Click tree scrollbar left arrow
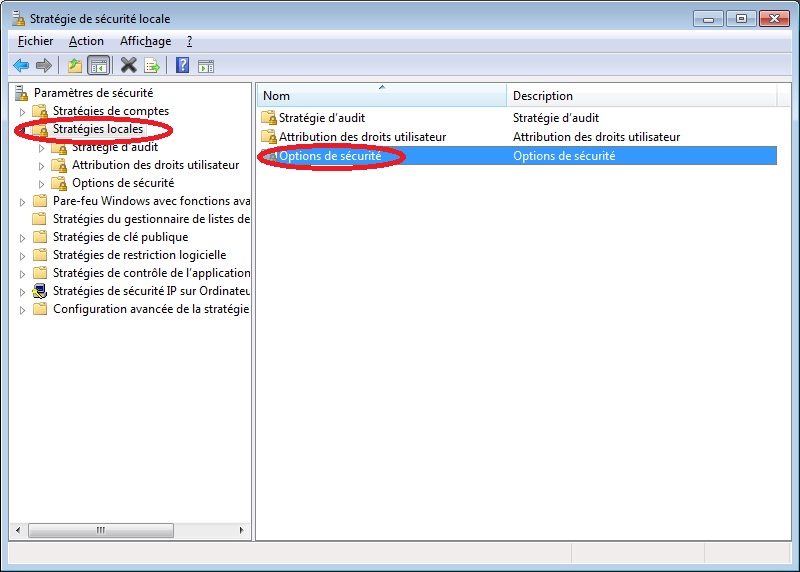The height and width of the screenshot is (572, 800). click(18, 530)
